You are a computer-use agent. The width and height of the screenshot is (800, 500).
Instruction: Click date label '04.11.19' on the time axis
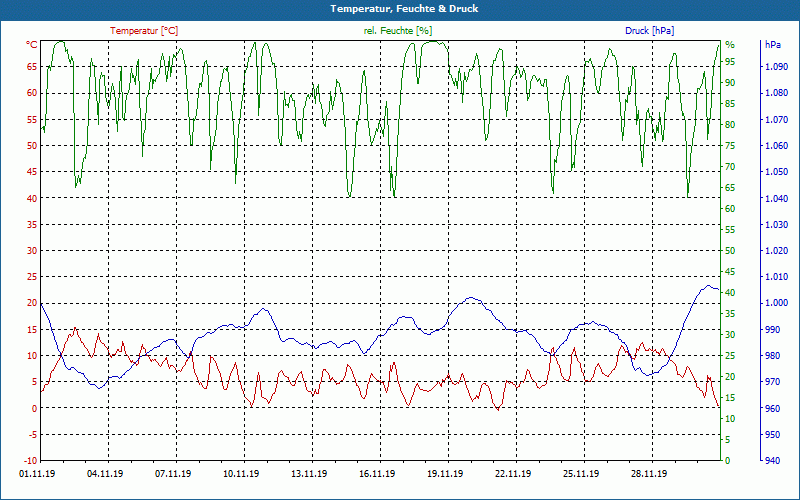tap(105, 474)
